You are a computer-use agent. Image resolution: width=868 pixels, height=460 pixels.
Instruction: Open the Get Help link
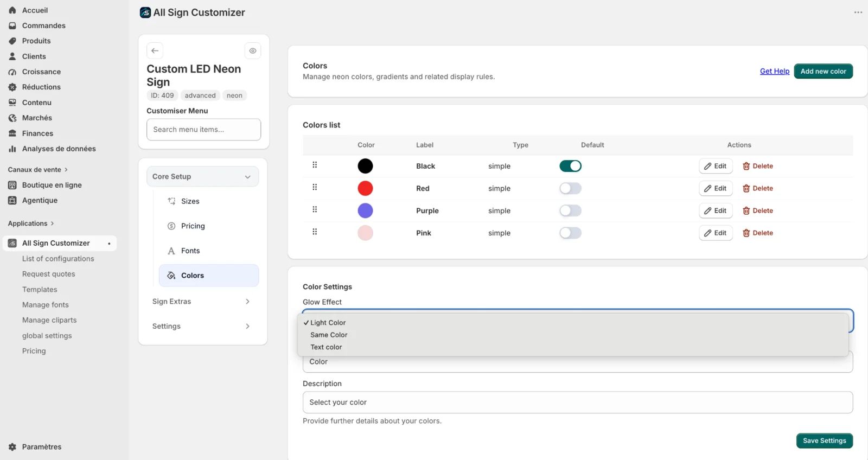pos(775,71)
